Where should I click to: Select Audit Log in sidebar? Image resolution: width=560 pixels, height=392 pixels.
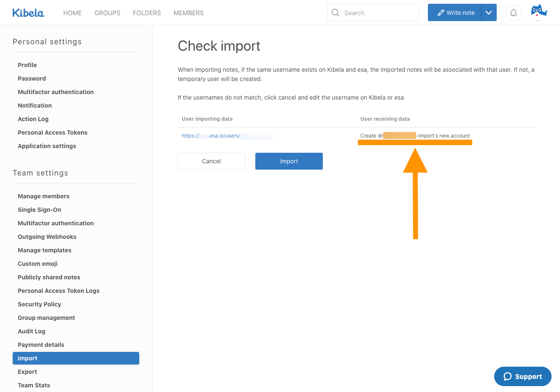pyautogui.click(x=32, y=331)
